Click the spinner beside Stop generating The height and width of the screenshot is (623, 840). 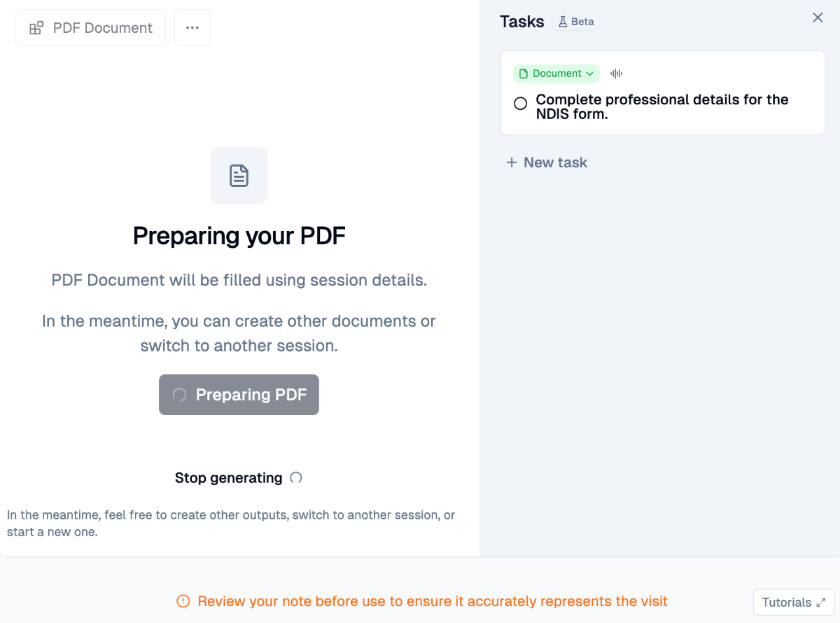coord(296,478)
